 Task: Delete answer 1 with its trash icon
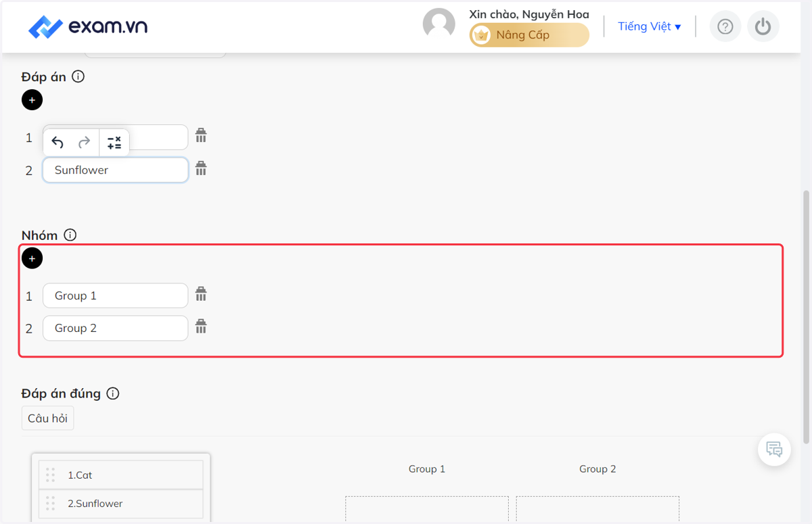tap(201, 135)
